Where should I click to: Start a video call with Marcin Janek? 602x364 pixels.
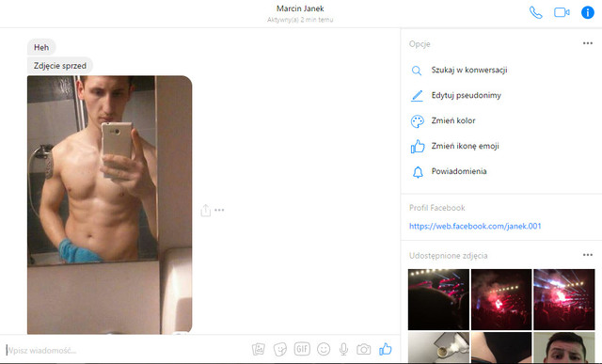562,12
